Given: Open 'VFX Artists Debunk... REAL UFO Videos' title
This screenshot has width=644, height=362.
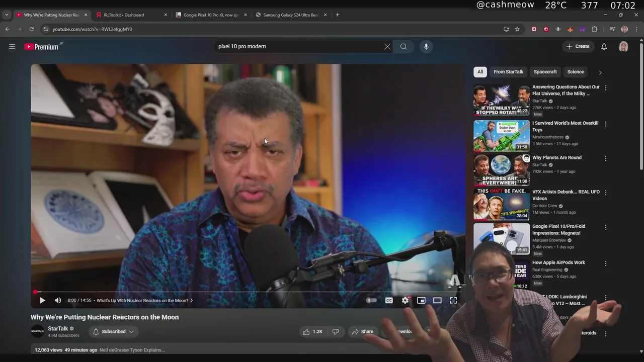Looking at the screenshot, I should coord(566,195).
